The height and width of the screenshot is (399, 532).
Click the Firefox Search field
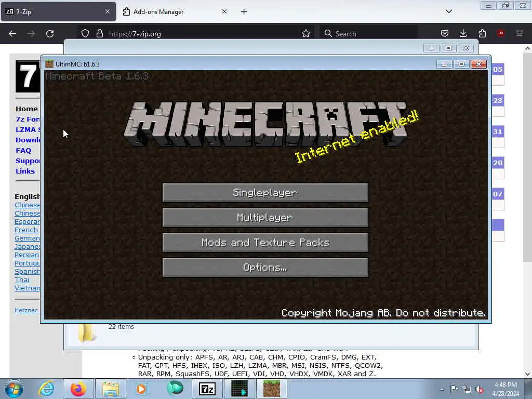tap(369, 34)
